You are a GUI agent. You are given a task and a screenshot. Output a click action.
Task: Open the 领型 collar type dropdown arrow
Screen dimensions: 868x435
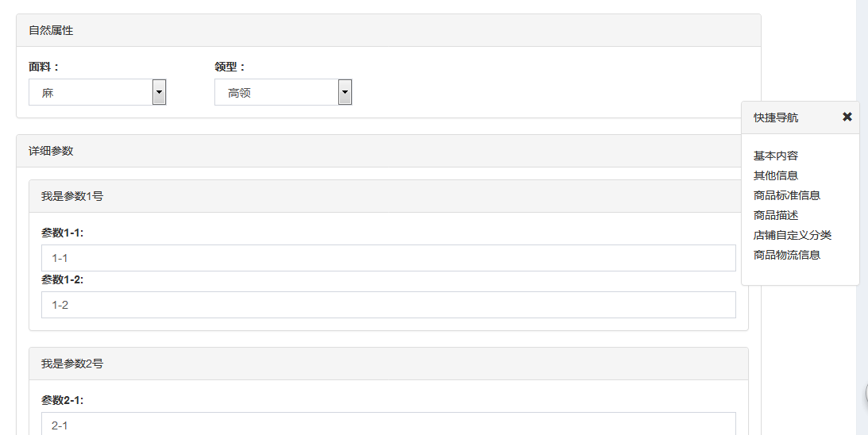pos(345,92)
